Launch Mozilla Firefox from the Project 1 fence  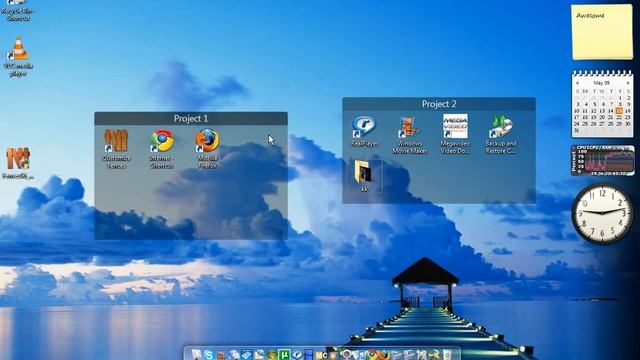207,149
